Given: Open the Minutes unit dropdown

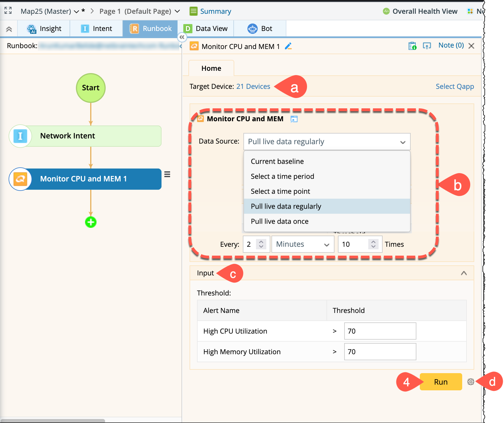Looking at the screenshot, I should tap(302, 244).
